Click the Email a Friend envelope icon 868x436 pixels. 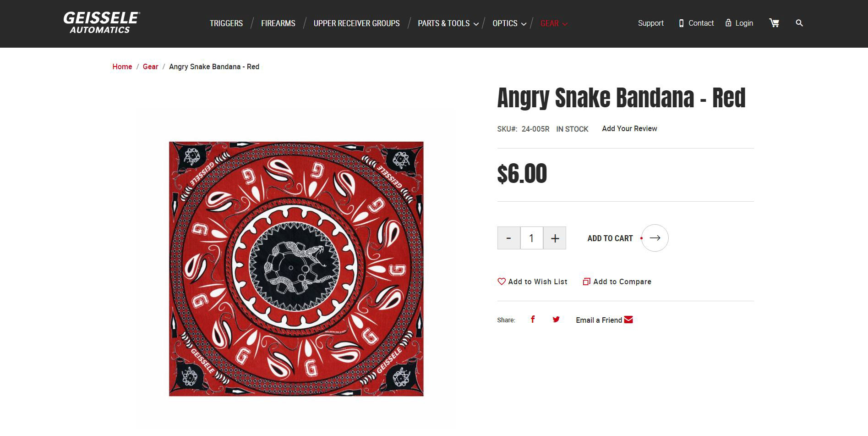[x=628, y=320]
